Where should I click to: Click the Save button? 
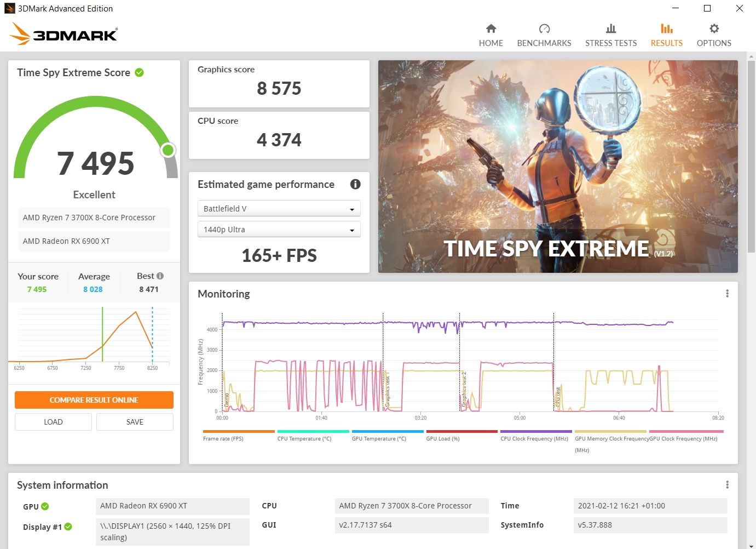click(135, 422)
